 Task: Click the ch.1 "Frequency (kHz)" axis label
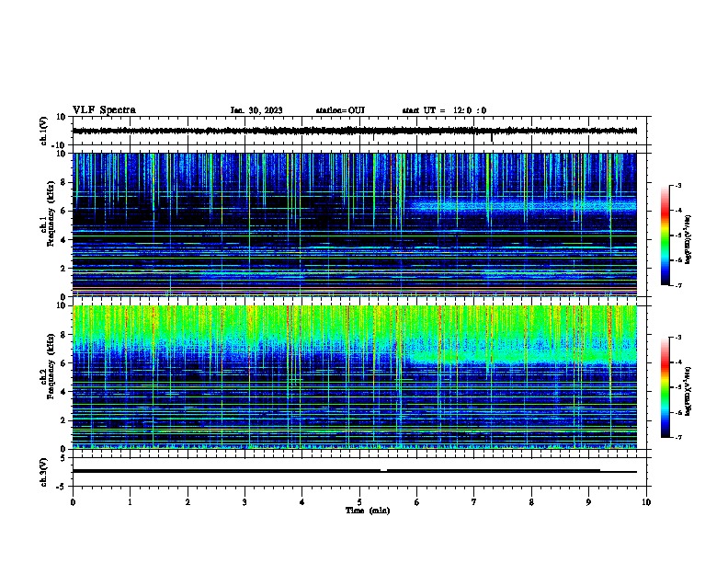click(51, 213)
